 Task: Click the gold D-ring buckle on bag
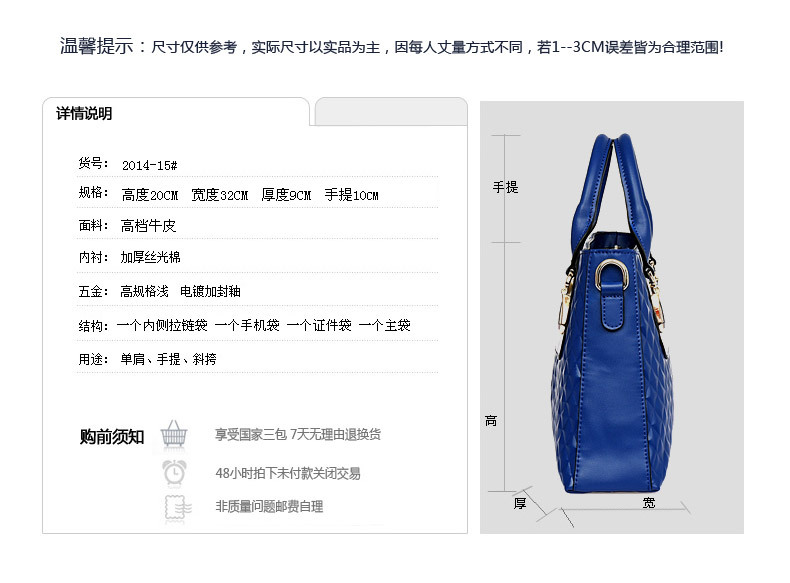(611, 275)
